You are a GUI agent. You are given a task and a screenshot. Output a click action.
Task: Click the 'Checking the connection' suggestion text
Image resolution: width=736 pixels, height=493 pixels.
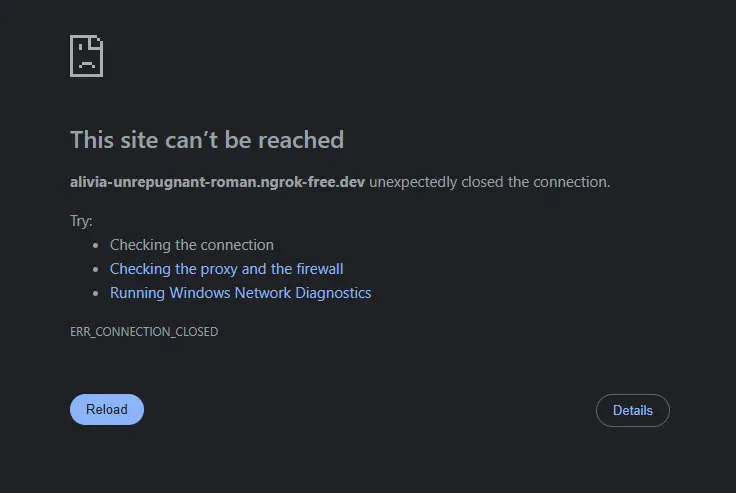coord(192,245)
